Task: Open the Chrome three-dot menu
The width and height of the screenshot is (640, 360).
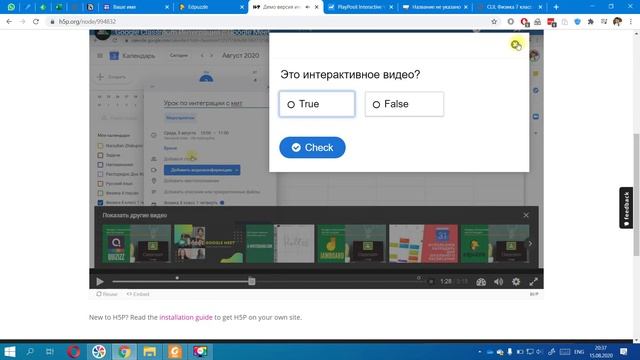Action: click(x=631, y=22)
